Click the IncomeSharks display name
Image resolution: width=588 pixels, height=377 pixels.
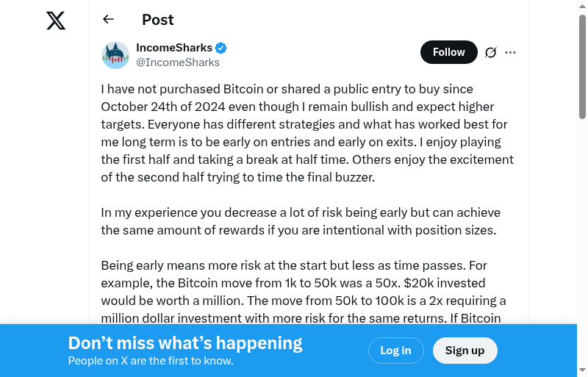[x=174, y=48]
